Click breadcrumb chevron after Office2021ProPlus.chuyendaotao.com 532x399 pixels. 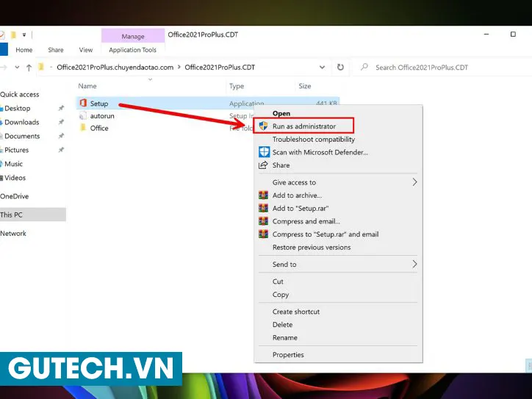point(179,67)
